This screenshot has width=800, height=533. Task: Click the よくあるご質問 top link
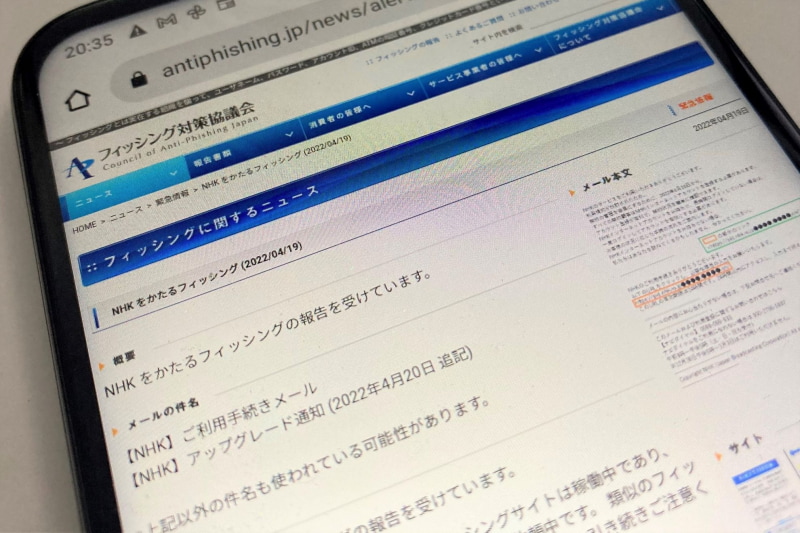(479, 27)
